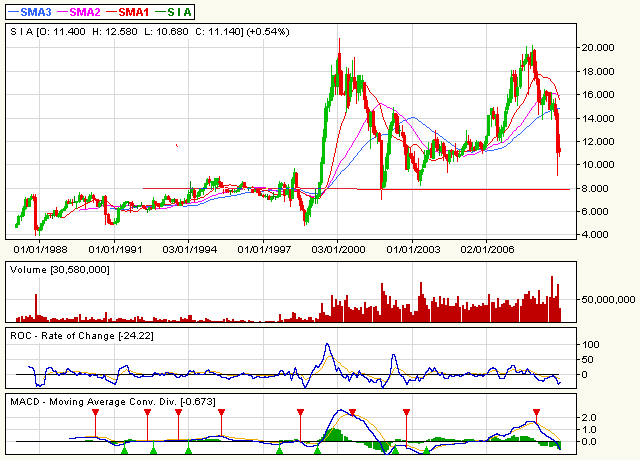Image resolution: width=640 pixels, height=460 pixels.
Task: Click the blue SMA3 line sample in legend
Action: [x=12, y=11]
